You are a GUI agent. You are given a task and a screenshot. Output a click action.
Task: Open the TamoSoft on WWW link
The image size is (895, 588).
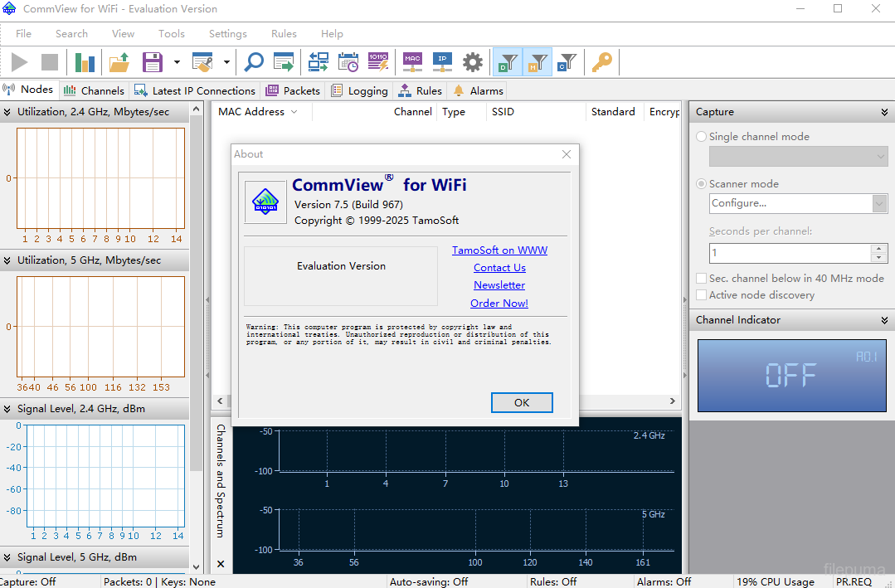coord(499,250)
